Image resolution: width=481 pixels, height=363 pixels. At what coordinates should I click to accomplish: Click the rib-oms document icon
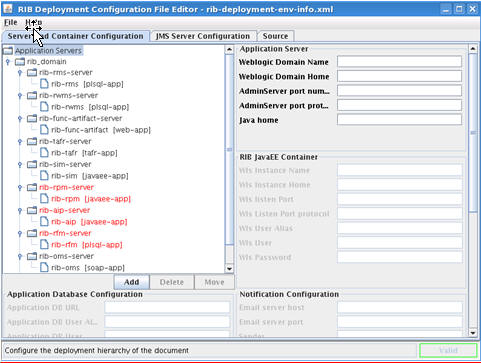pos(44,268)
